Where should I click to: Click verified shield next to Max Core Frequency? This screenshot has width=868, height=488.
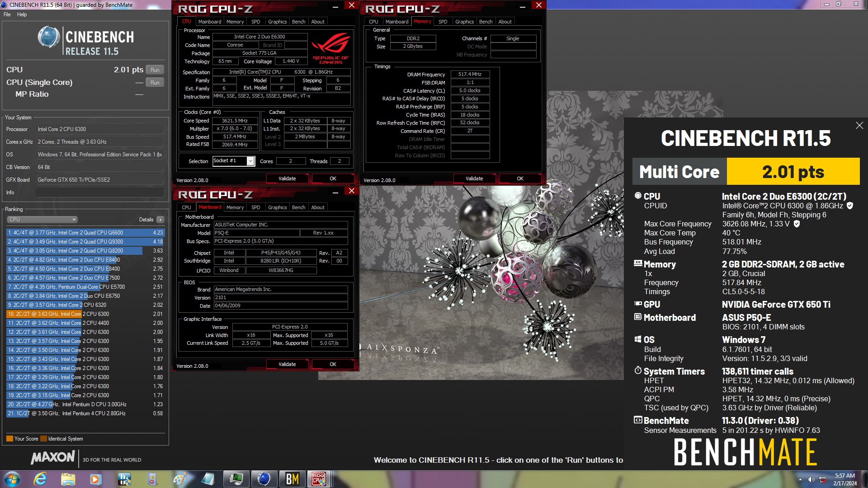[797, 224]
